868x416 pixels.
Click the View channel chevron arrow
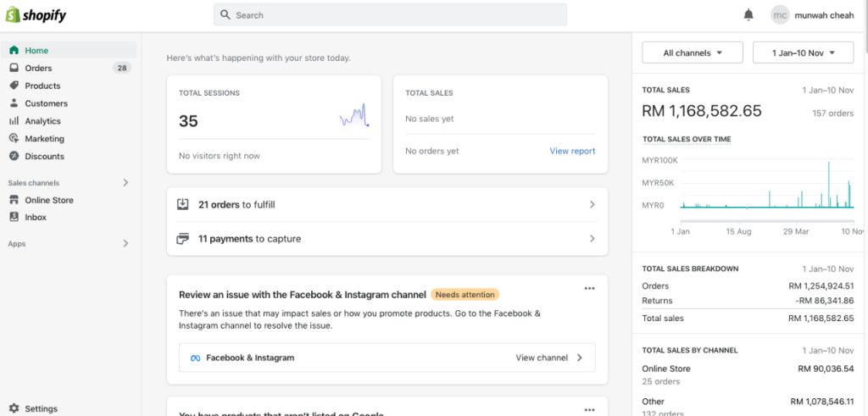click(x=580, y=358)
